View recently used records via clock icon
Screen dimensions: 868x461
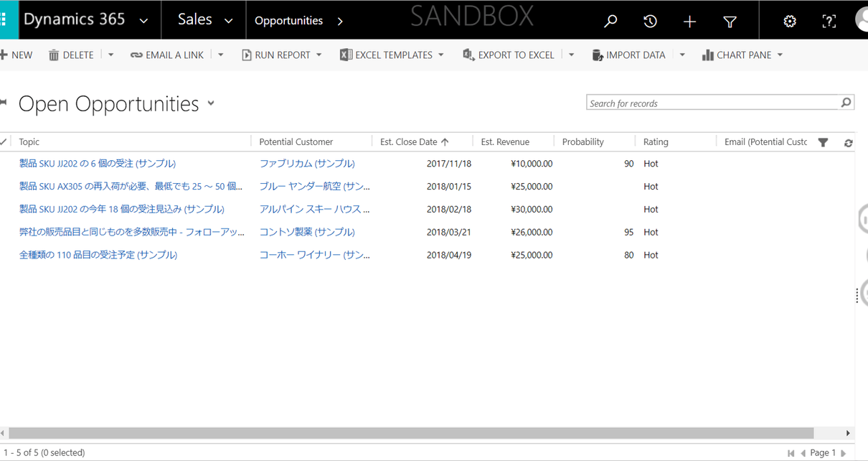[x=650, y=20]
